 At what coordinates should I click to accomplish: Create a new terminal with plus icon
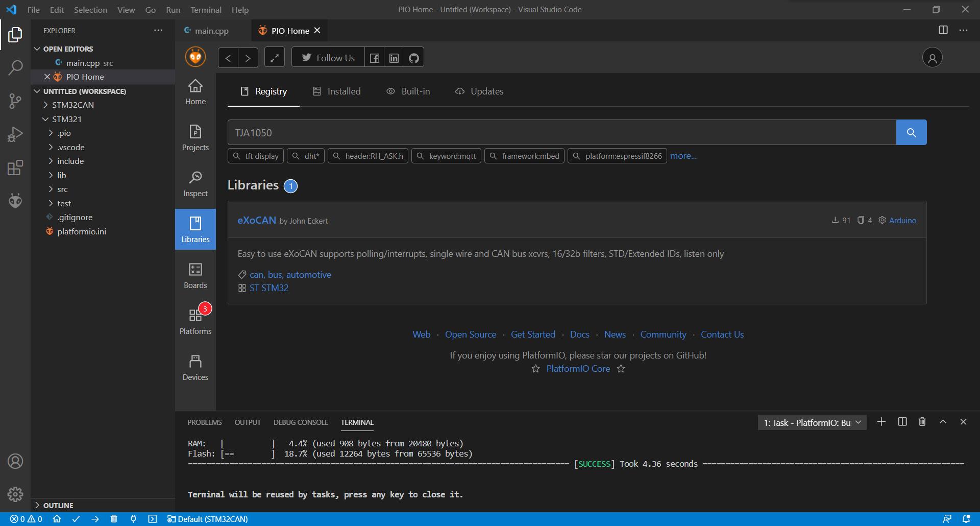pyautogui.click(x=881, y=422)
